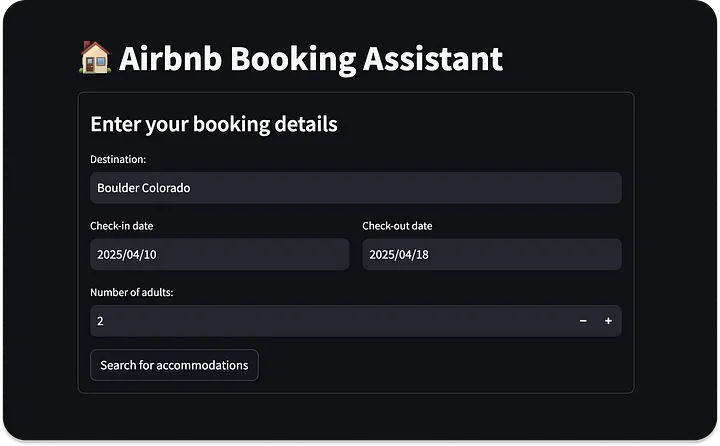Image resolution: width=720 pixels, height=446 pixels.
Task: Decrease adults with the minus button
Action: click(583, 321)
